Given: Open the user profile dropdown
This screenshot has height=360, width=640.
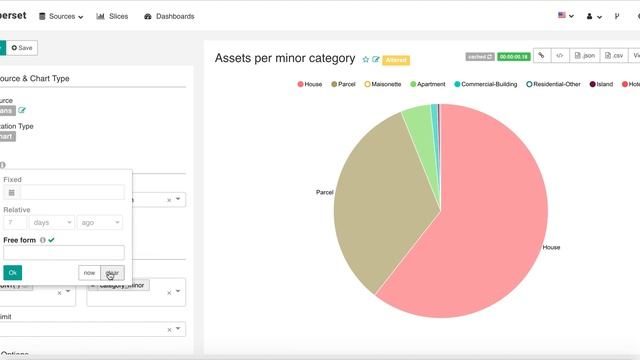Looking at the screenshot, I should point(594,16).
